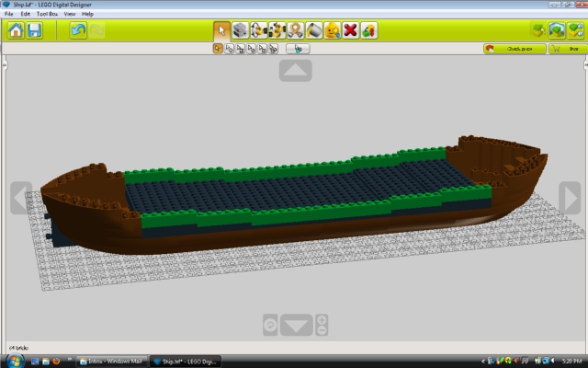Select the Hinge tool
The width and height of the screenshot is (588, 368).
pyautogui.click(x=259, y=30)
